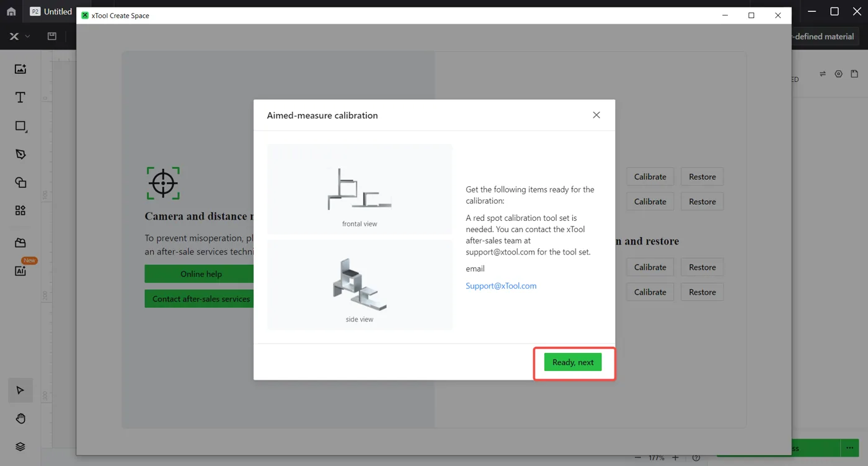This screenshot has width=868, height=466.
Task: Open the three-dots menu beside process button
Action: point(849,447)
